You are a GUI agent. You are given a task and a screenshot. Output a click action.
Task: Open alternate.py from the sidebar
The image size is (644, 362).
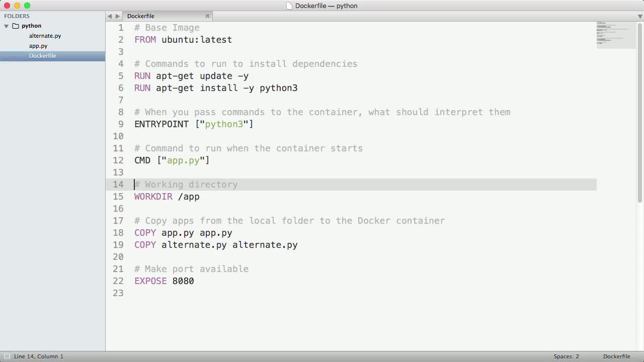45,36
